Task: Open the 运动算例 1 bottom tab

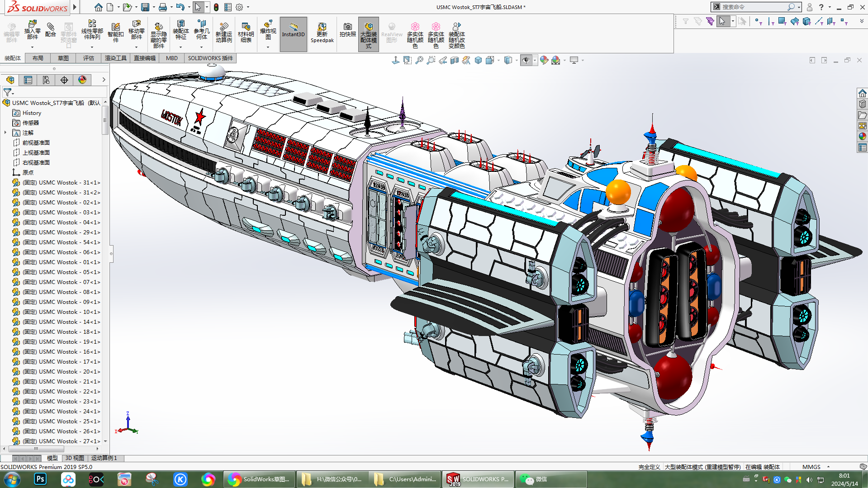Action: coord(104,458)
